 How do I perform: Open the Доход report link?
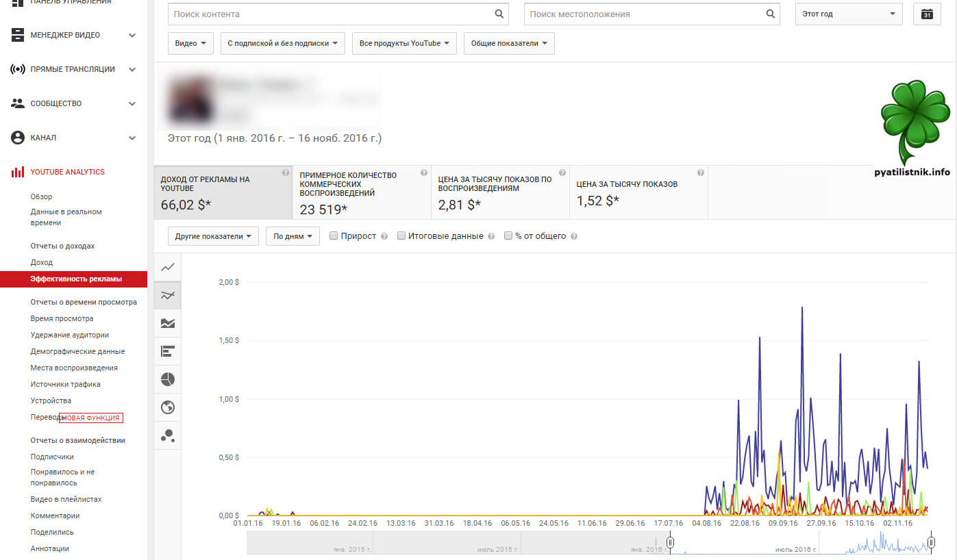[41, 262]
